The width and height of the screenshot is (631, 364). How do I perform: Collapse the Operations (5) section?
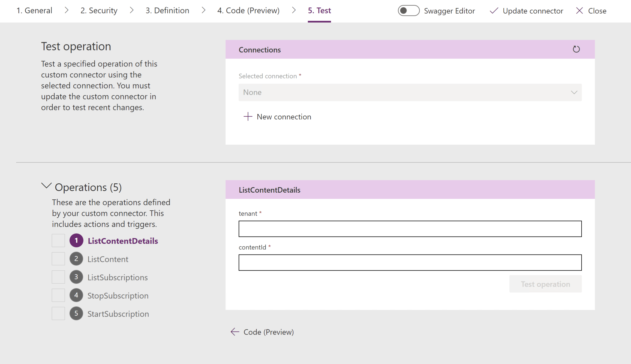pyautogui.click(x=46, y=186)
